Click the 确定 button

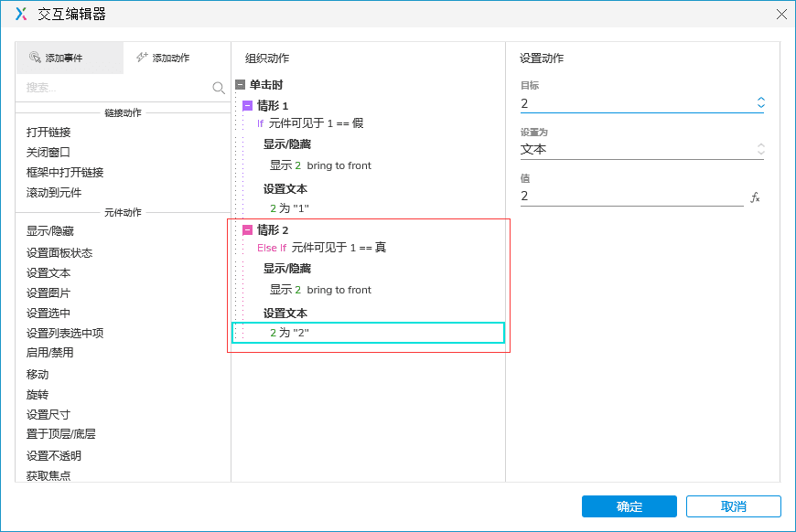(629, 505)
